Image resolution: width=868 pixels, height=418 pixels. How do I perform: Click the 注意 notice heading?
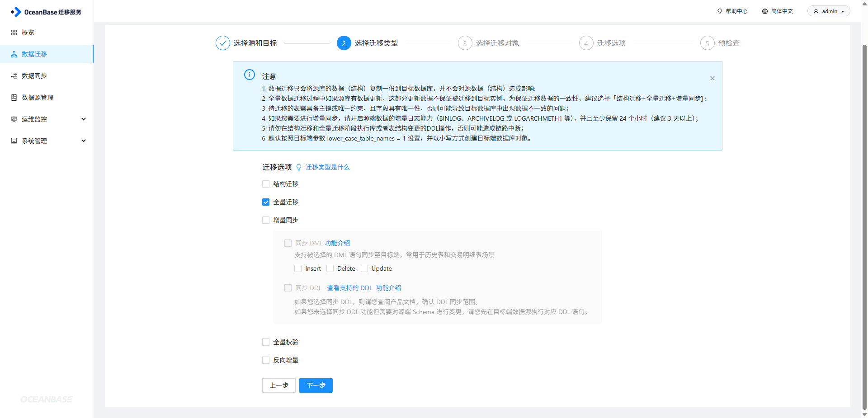[x=269, y=76]
